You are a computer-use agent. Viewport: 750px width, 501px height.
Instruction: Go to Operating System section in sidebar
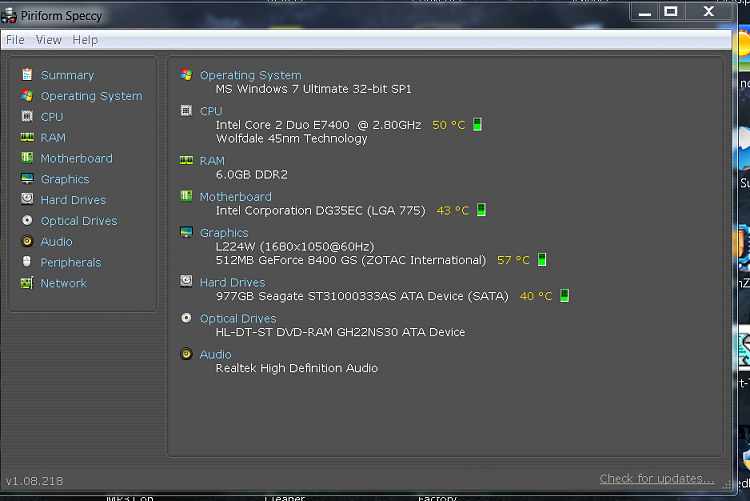(91, 96)
